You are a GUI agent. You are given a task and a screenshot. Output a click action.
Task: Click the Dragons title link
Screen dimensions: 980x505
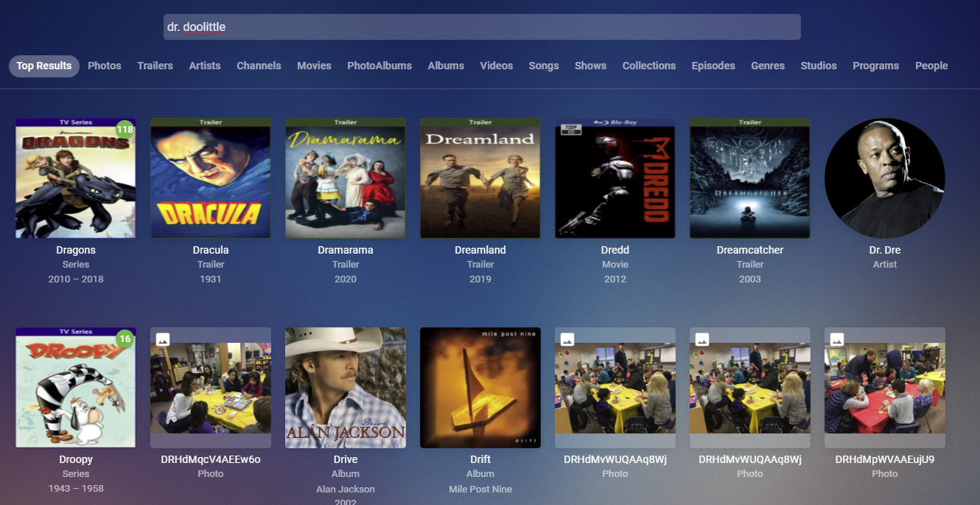pos(76,250)
